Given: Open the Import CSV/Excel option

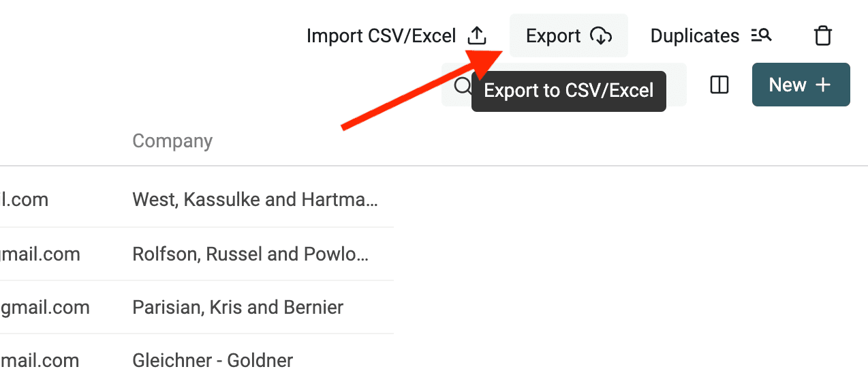Looking at the screenshot, I should (382, 35).
